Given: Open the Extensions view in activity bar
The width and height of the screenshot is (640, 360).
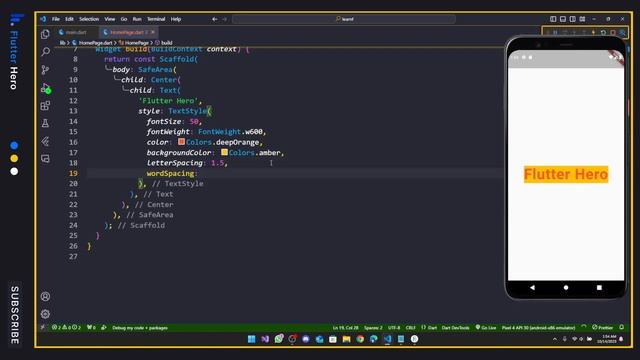Looking at the screenshot, I should (45, 106).
